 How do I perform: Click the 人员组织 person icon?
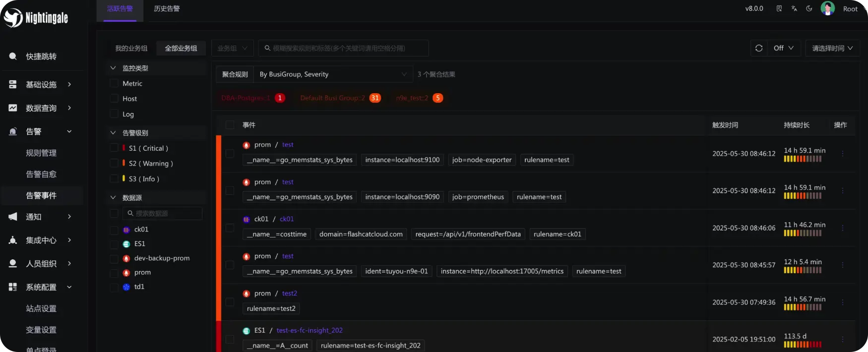13,264
